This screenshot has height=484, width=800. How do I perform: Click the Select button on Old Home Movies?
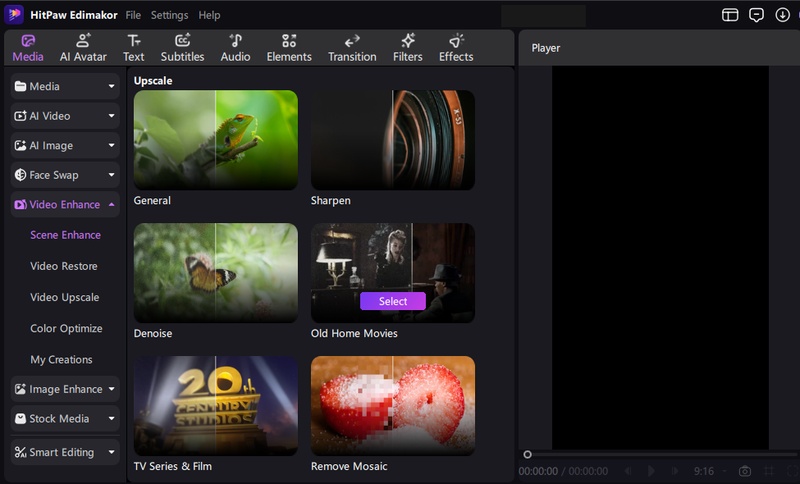[393, 301]
